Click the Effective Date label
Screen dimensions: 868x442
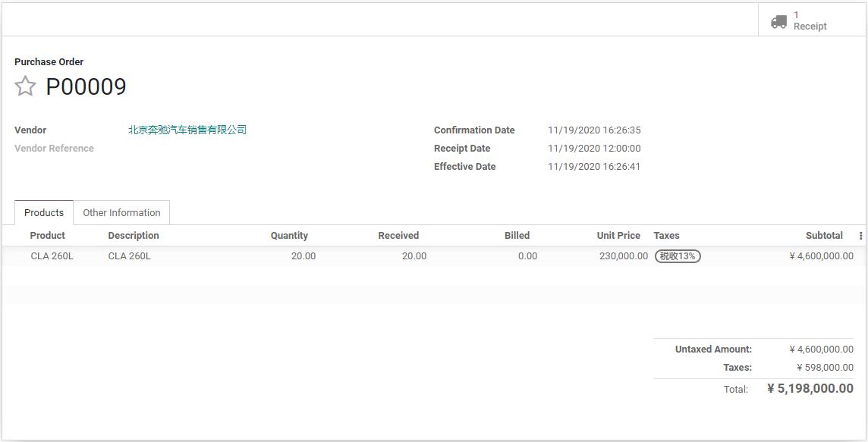pyautogui.click(x=465, y=167)
